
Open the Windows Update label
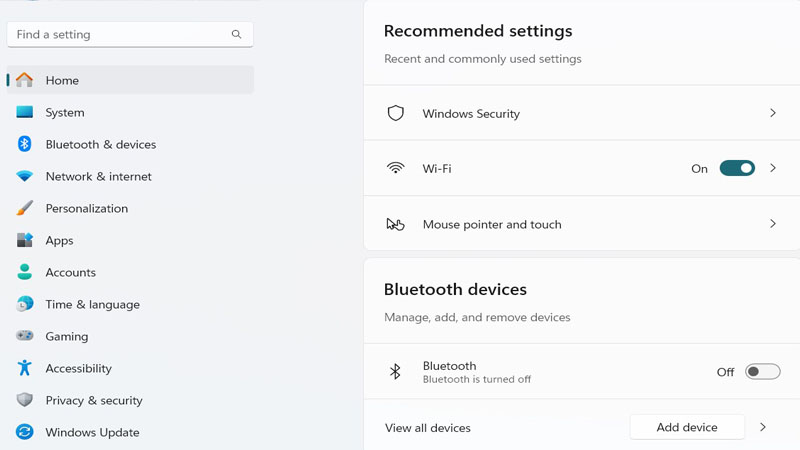(x=92, y=433)
